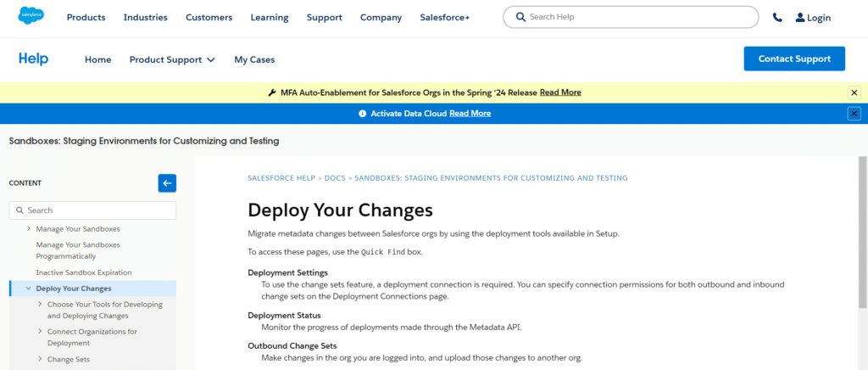Click the phone contact icon
Viewport: 868px width, 370px height.
777,18
